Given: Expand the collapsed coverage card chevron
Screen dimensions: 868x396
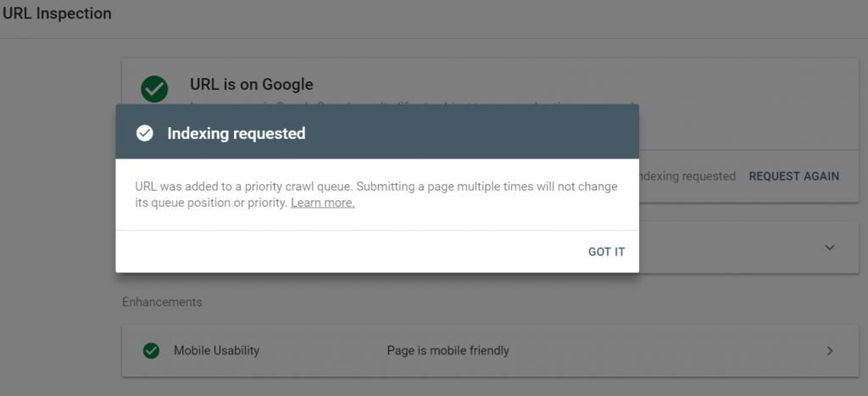Looking at the screenshot, I should (829, 248).
